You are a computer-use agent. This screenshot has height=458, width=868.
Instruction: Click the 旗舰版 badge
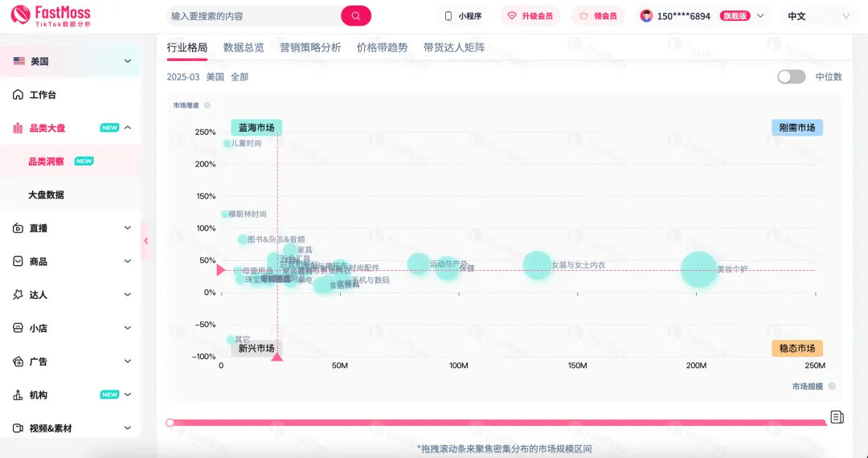735,16
